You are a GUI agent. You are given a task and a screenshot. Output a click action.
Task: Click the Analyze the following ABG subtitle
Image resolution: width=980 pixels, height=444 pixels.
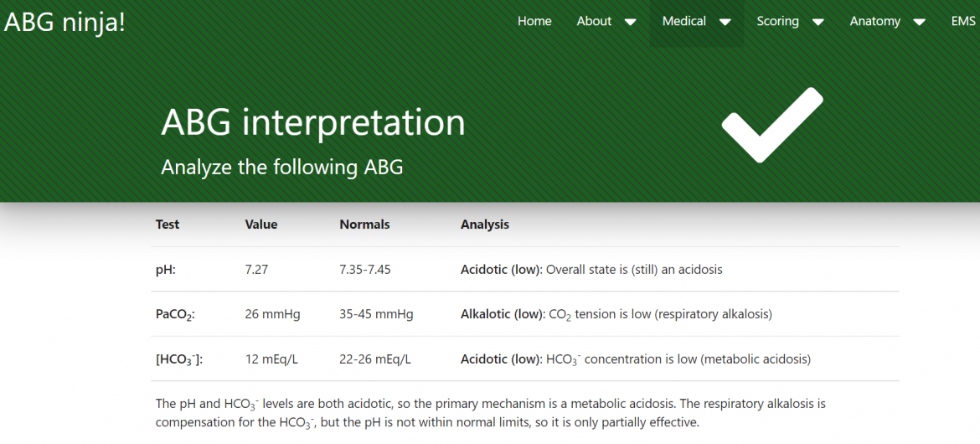click(281, 168)
